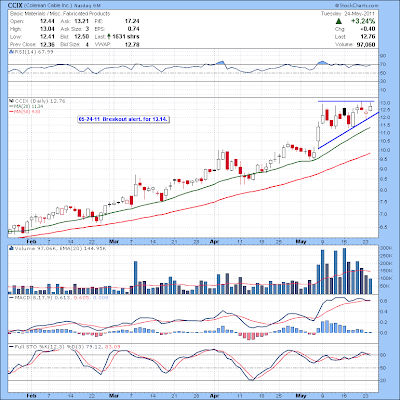400x400 pixels.
Task: Click the tallest volume bar in mid-May
Action: [x=344, y=271]
